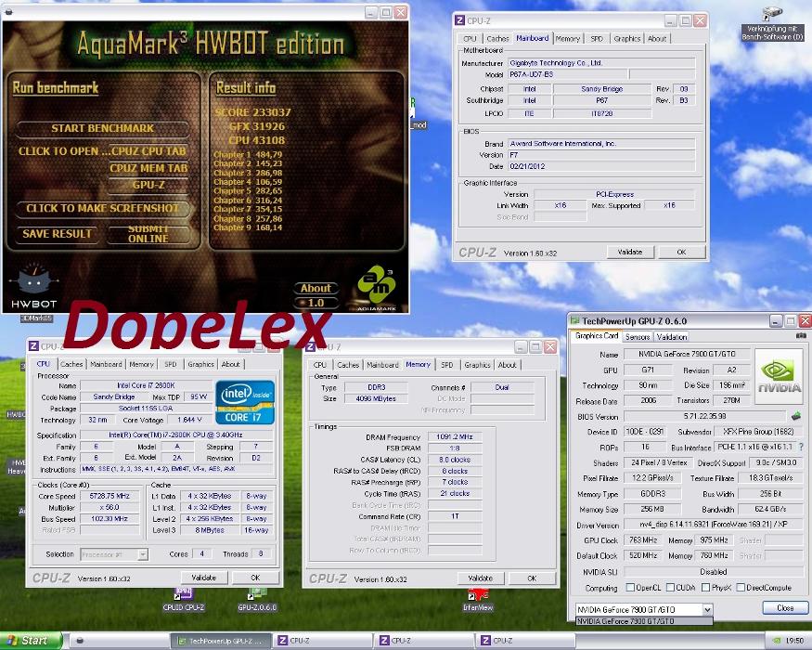812x650 pixels.
Task: Click OK in the memory CPU-Z window
Action: pyautogui.click(x=532, y=578)
